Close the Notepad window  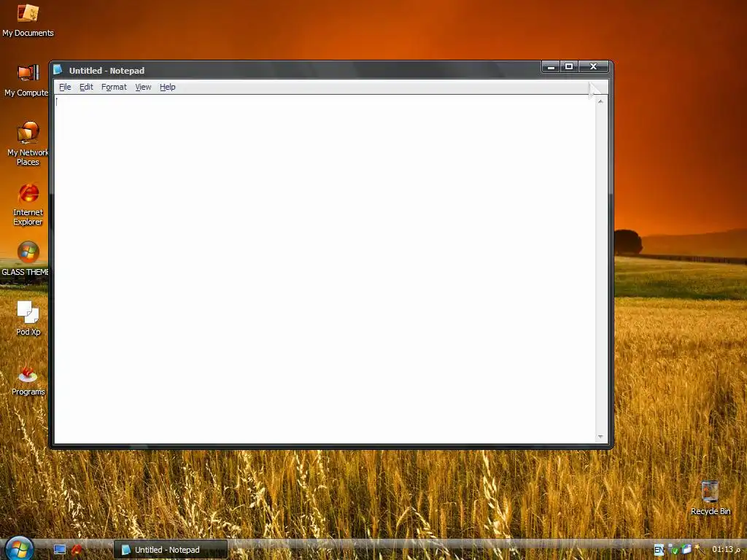pos(594,66)
